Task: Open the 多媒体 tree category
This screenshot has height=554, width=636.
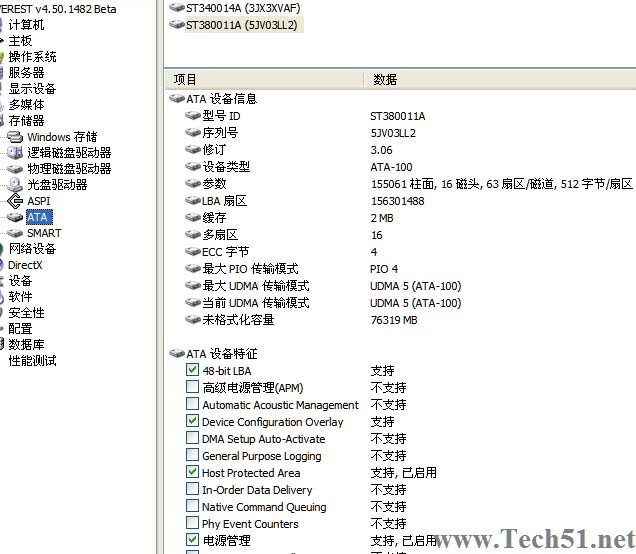Action: (x=26, y=105)
